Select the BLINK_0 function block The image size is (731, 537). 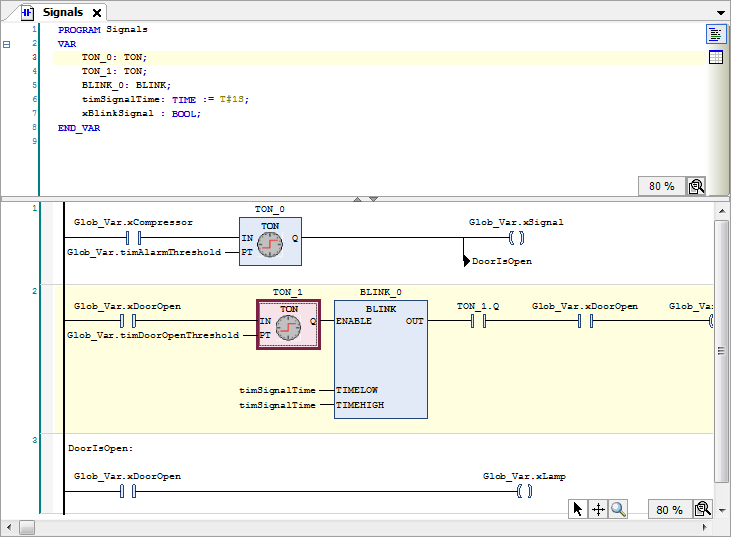coord(381,359)
